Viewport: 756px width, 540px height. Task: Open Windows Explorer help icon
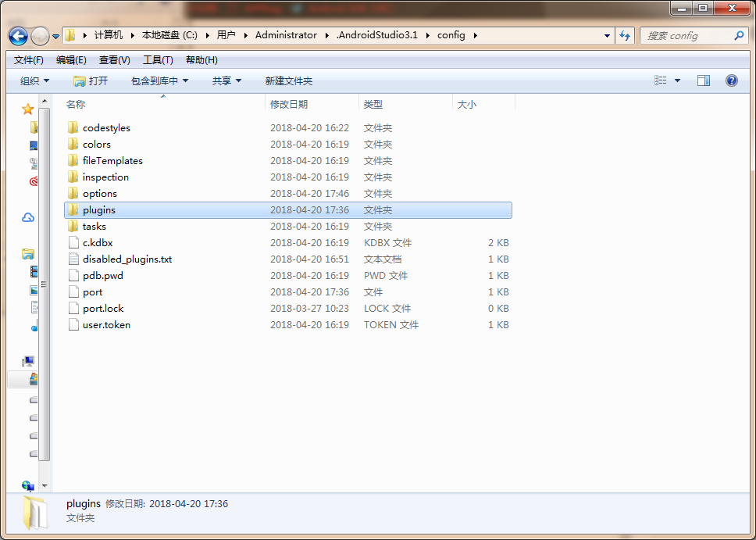pos(732,80)
